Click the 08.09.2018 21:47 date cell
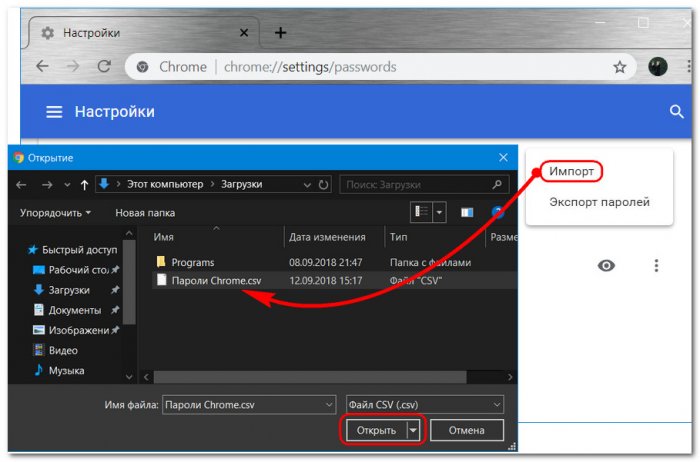Viewport: 700px width, 462px height. click(325, 262)
